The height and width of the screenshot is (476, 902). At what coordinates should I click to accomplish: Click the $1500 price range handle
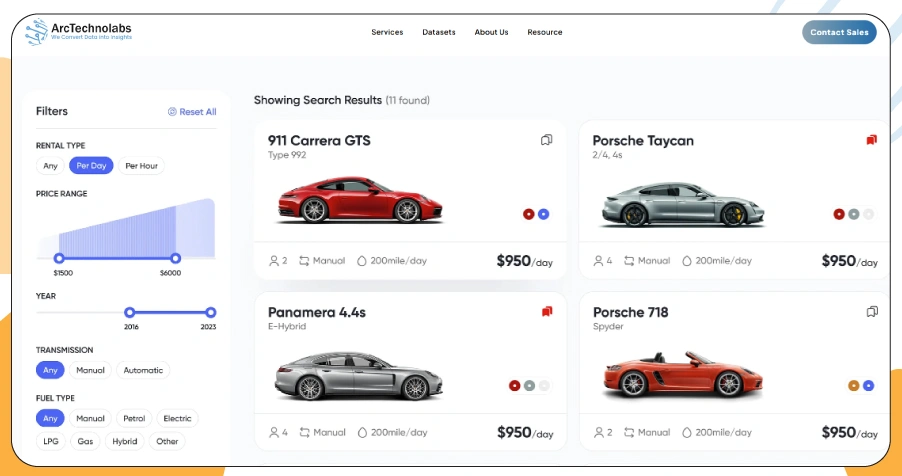[59, 259]
